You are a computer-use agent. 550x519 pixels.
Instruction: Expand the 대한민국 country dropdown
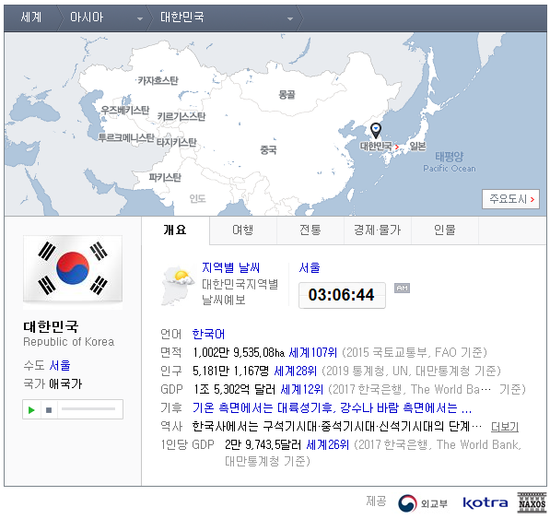[290, 19]
